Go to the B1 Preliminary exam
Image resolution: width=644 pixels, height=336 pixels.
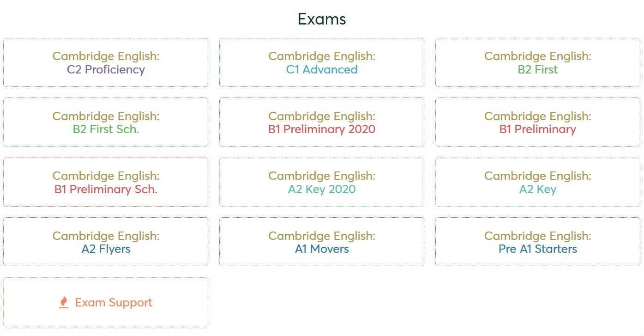click(x=537, y=129)
